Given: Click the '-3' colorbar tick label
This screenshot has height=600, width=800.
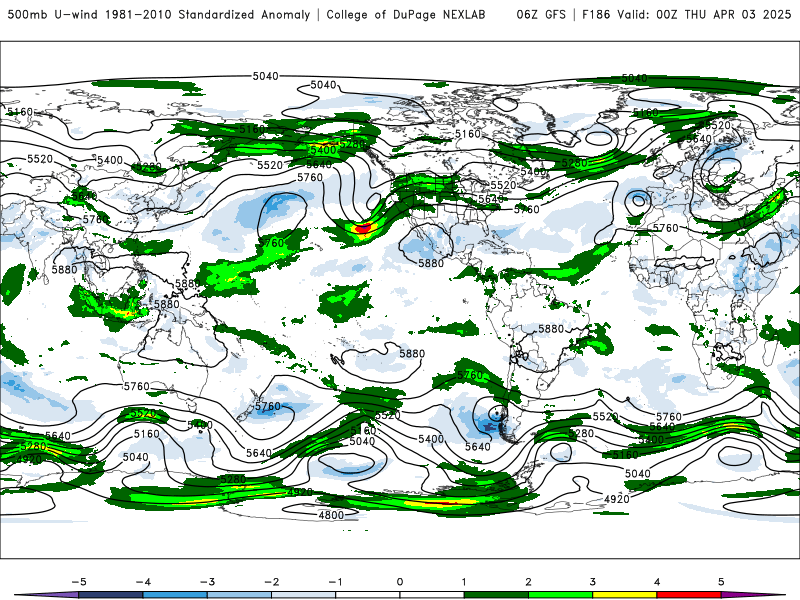Looking at the screenshot, I should click(x=207, y=582).
